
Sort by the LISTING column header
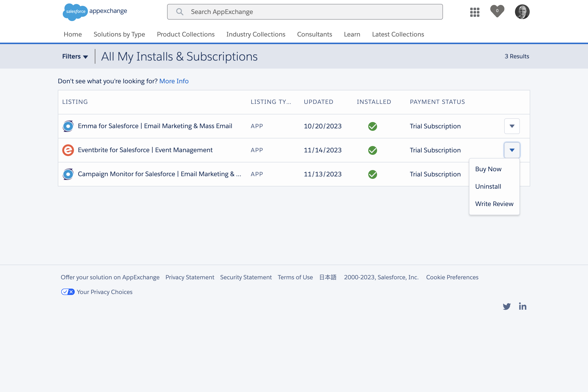75,102
